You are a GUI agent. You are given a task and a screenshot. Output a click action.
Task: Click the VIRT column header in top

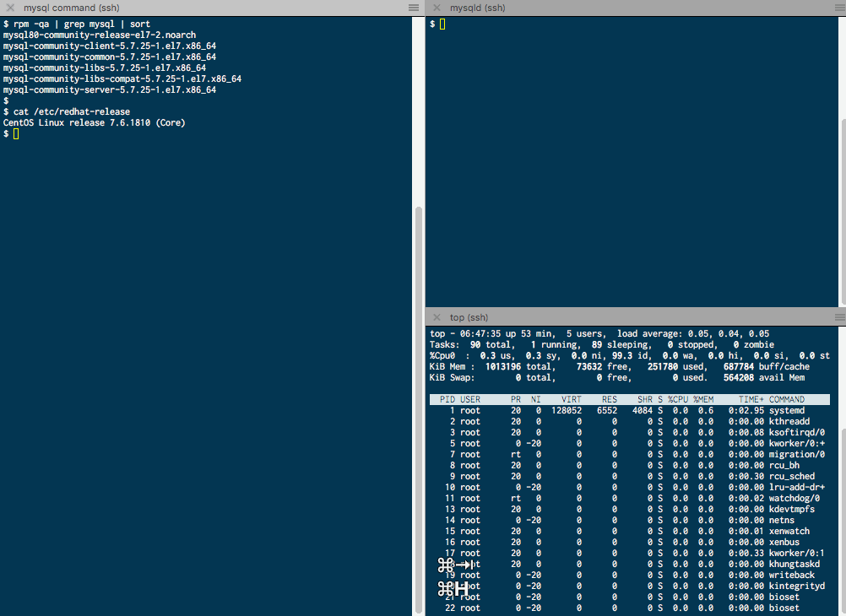572,400
